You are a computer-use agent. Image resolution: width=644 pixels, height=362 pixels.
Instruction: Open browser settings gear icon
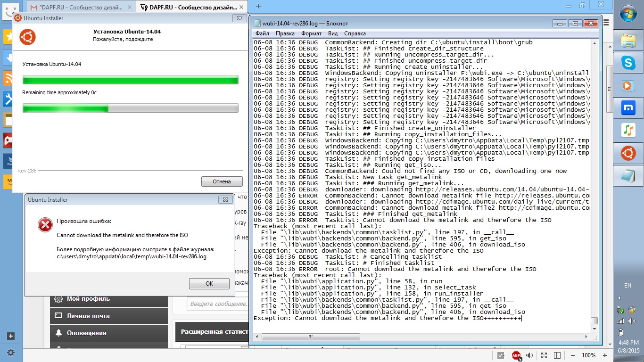coord(11,353)
